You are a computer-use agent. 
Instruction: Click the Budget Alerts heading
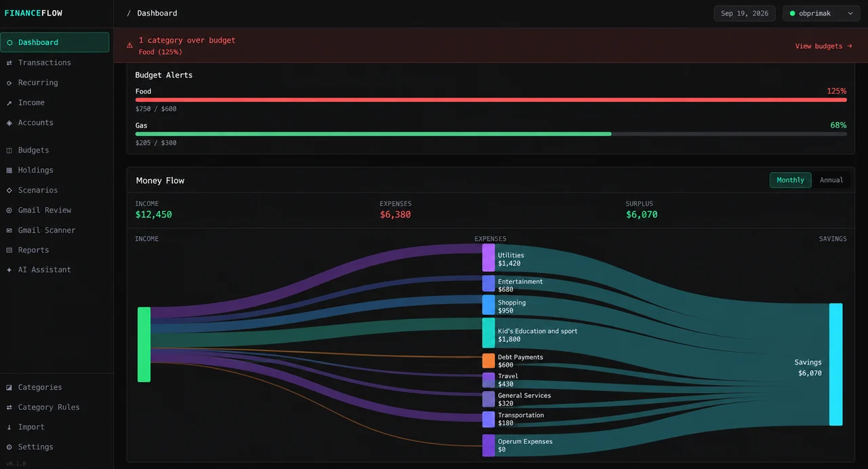tap(164, 75)
